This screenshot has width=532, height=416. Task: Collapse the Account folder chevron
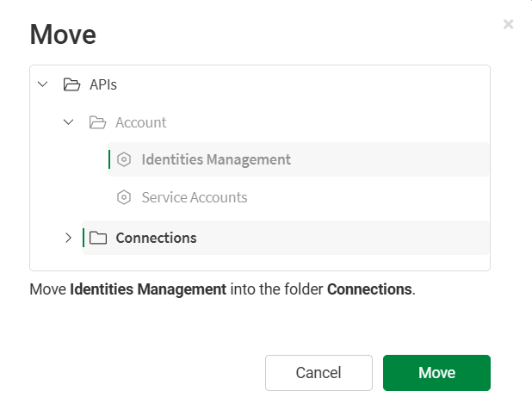[x=69, y=122]
